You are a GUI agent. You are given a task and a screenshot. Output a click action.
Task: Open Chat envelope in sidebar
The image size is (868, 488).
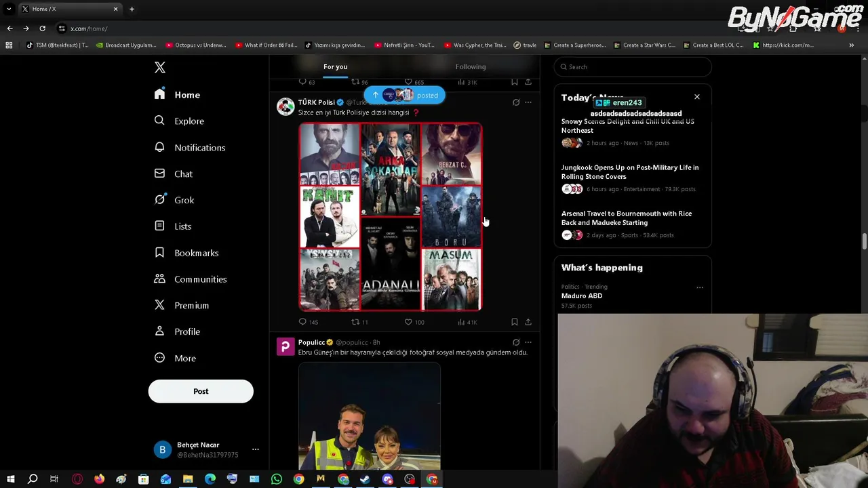159,174
